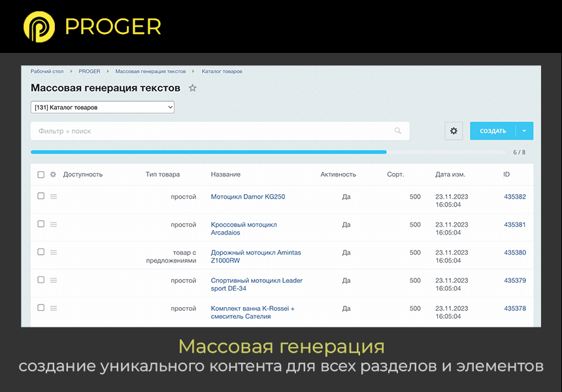Click inside the Фильтр + поиск input field
Image resolution: width=562 pixels, height=392 pixels.
click(196, 131)
